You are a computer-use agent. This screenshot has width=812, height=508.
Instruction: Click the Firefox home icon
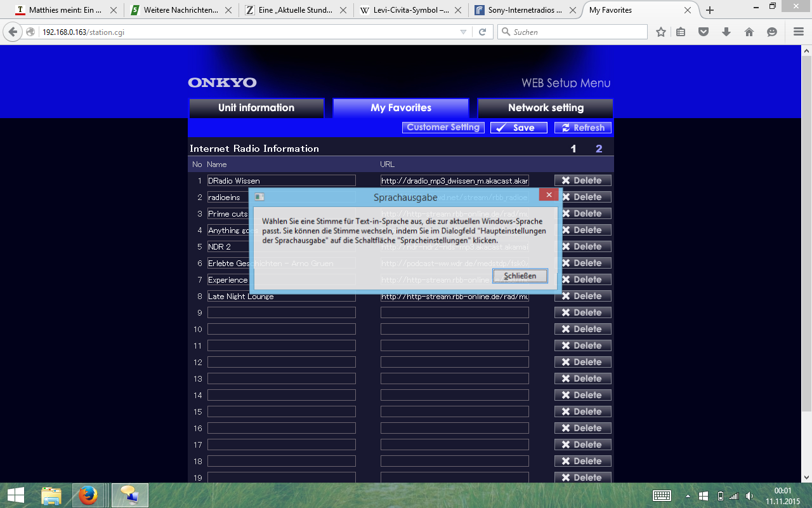(749, 32)
